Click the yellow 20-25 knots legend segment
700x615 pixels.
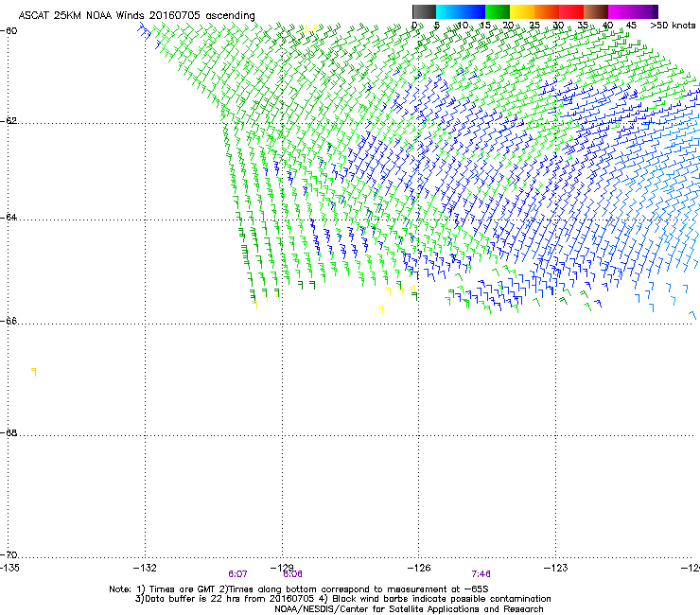(x=522, y=11)
